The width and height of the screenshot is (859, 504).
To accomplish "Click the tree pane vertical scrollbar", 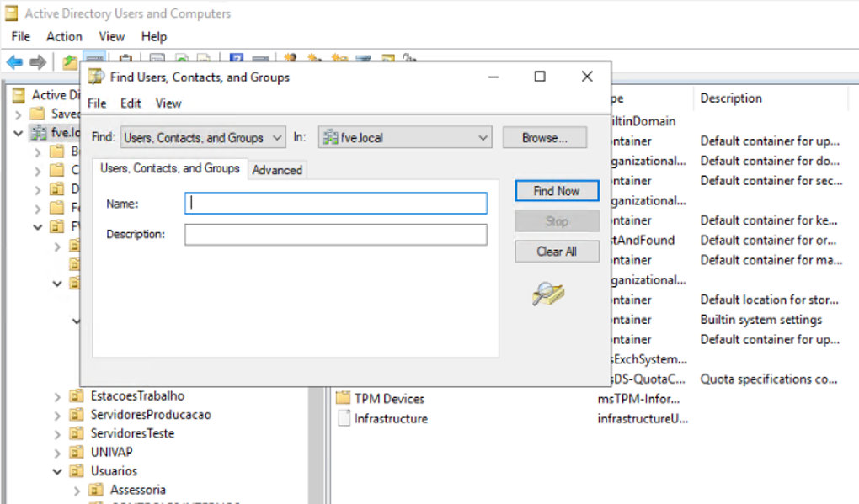I will coord(317,444).
